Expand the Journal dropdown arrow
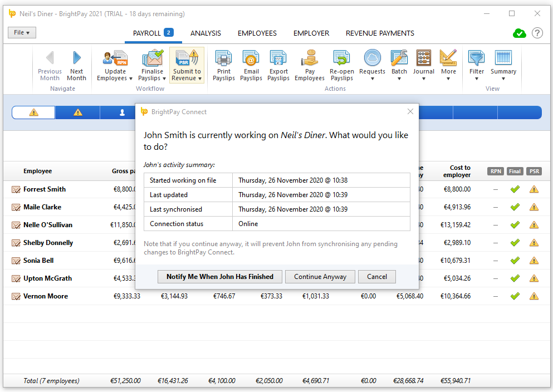 pos(424,79)
